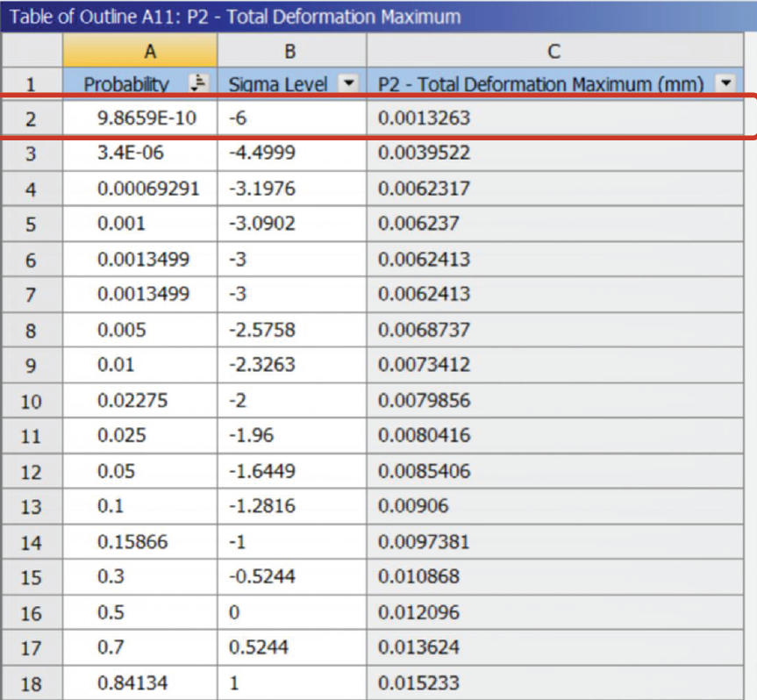Select probability cell 0.05

click(x=140, y=471)
